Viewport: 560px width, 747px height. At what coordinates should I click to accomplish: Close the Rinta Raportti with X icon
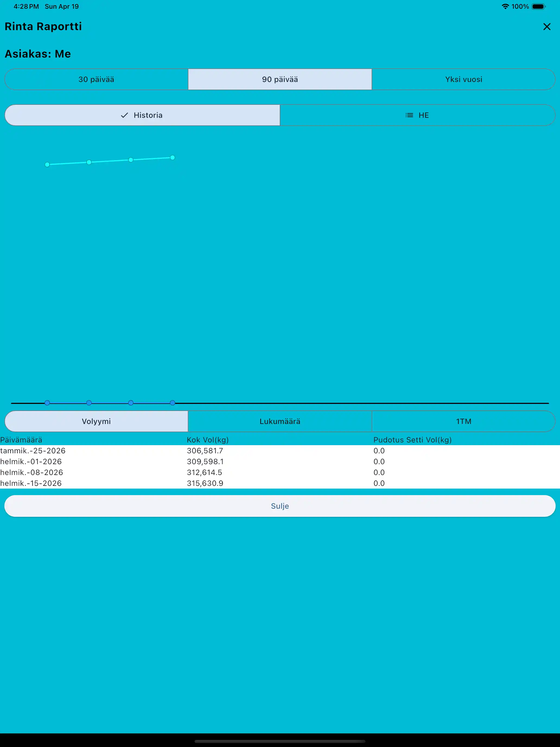[546, 27]
